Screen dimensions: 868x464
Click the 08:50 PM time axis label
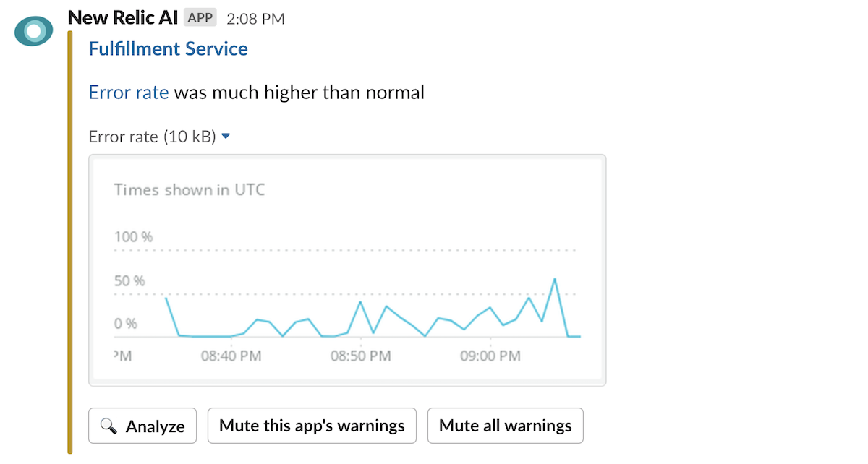point(360,356)
